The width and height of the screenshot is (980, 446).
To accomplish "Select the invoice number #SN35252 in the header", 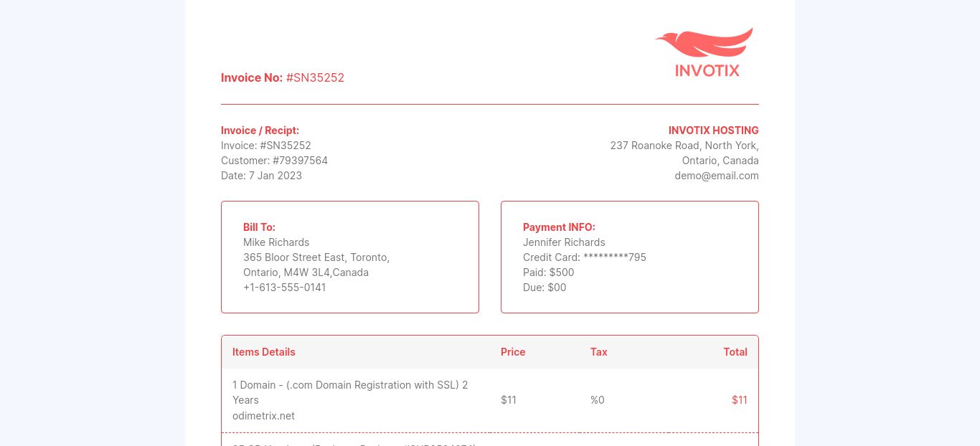I will 315,77.
